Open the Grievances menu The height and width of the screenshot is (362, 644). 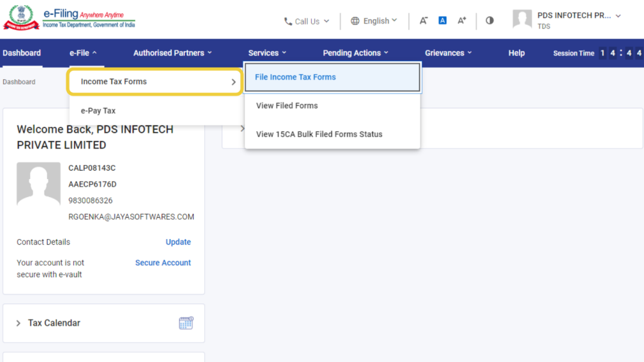point(448,53)
